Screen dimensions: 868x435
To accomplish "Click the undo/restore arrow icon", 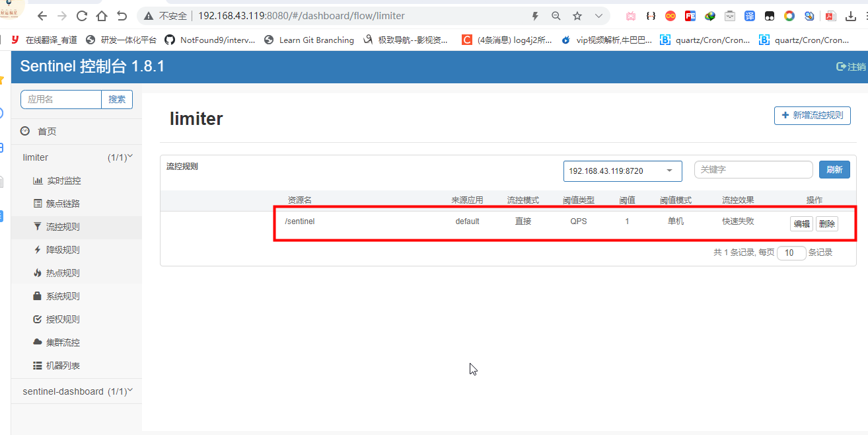I will (x=122, y=16).
